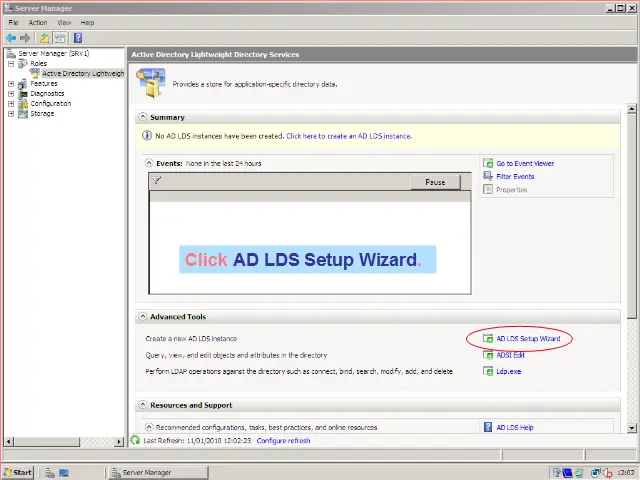Viewport: 640px width, 480px height.
Task: Click the vertical scrollbar down arrow in details pane
Action: click(632, 428)
